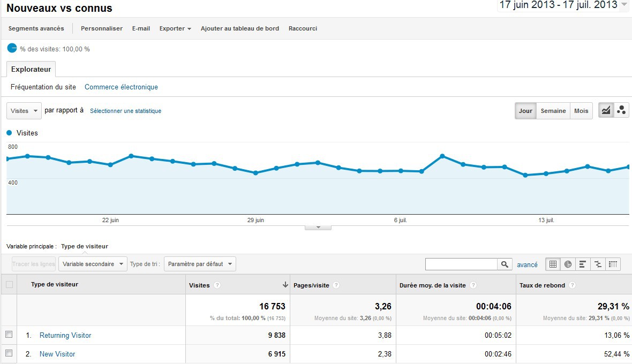Switch to Commerce électronique sub-tab
The width and height of the screenshot is (632, 364).
(x=121, y=87)
